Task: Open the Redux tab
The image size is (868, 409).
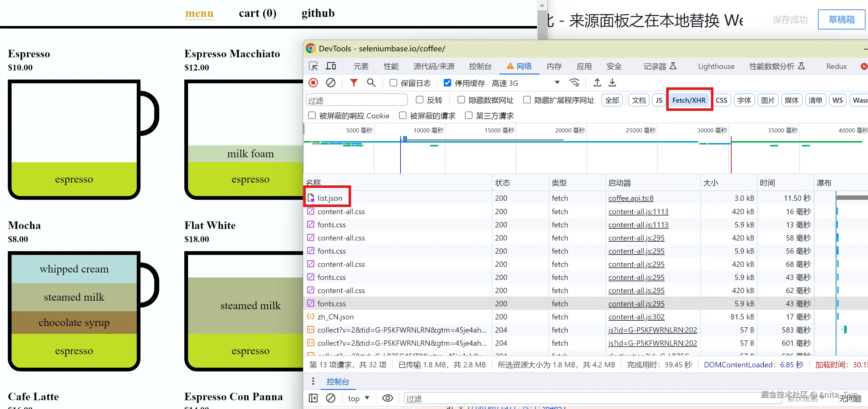Action: tap(836, 66)
